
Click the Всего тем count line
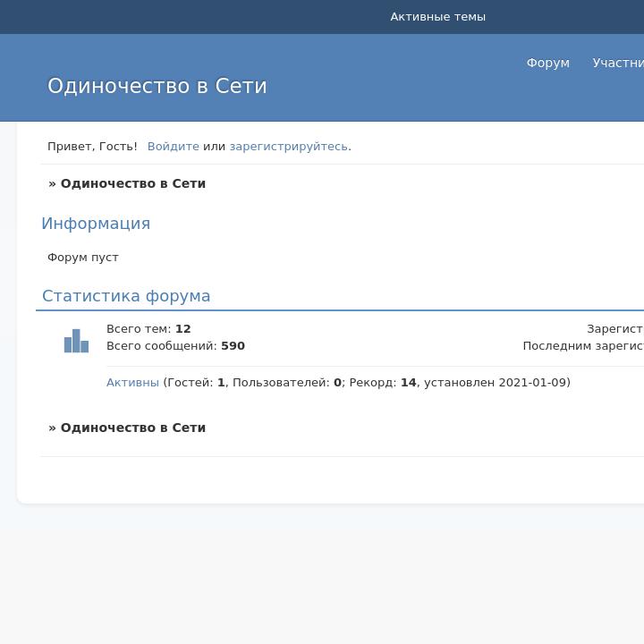point(148,329)
